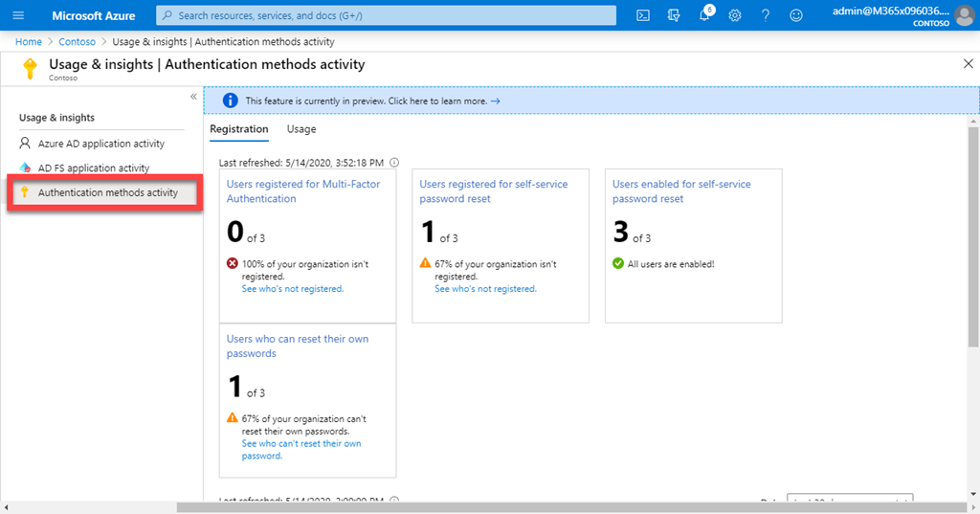Open AD FS application activity
980x514 pixels.
click(x=93, y=168)
